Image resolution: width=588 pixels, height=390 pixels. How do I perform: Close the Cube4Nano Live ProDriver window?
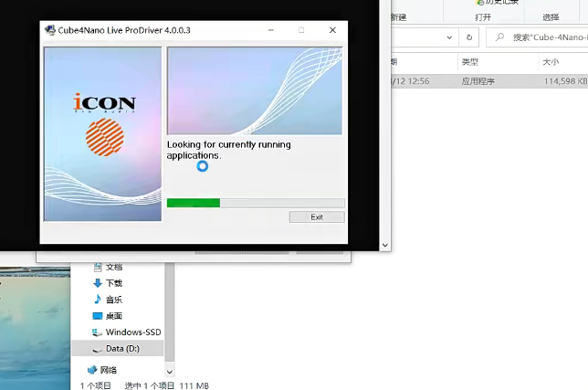332,30
